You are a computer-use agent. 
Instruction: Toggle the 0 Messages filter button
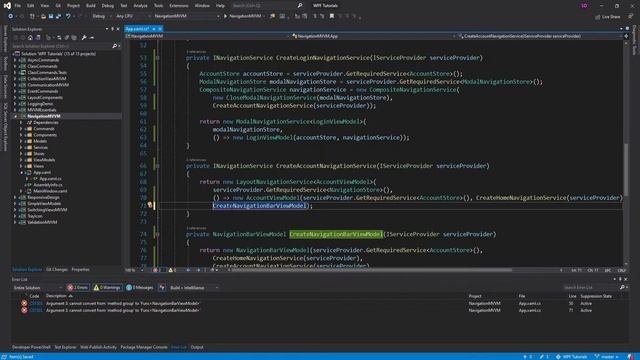click(x=140, y=288)
